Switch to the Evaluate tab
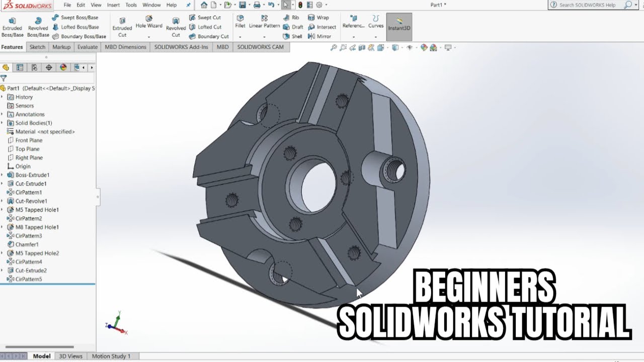The image size is (644, 362). (88, 47)
